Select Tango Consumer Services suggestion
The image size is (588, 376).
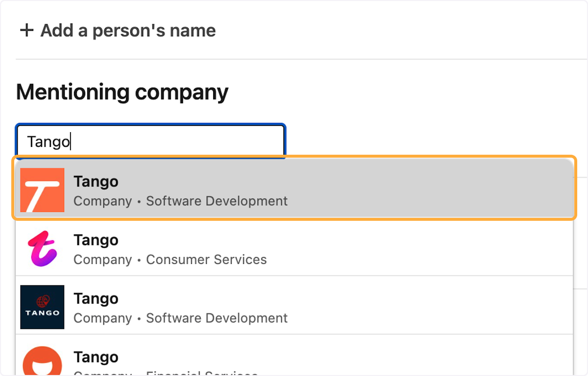coord(294,248)
